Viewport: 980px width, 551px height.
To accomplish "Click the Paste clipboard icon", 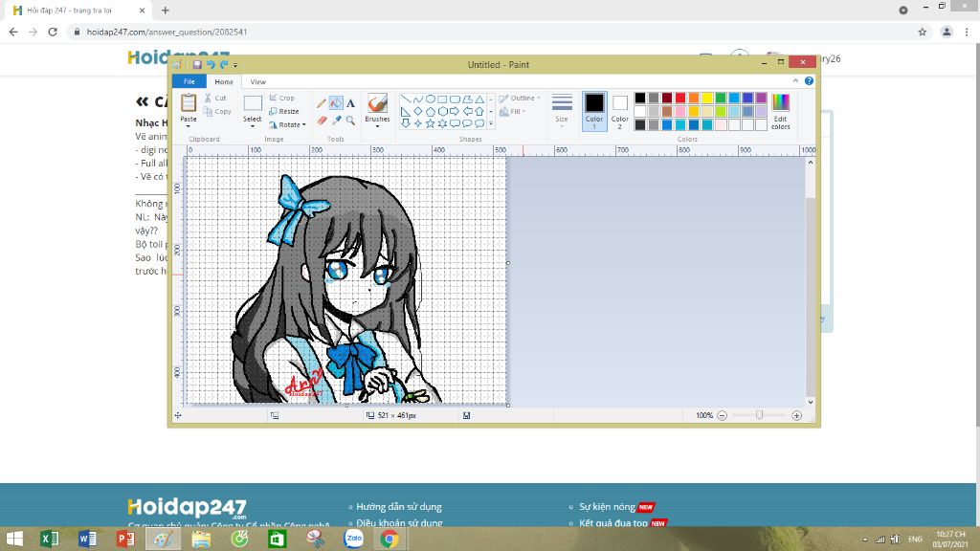I will pyautogui.click(x=189, y=102).
